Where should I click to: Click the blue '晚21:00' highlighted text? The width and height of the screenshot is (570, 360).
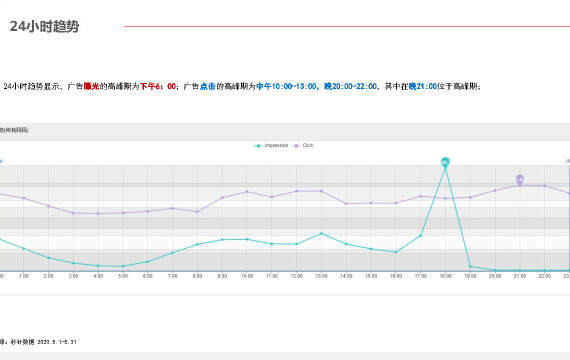(x=422, y=86)
